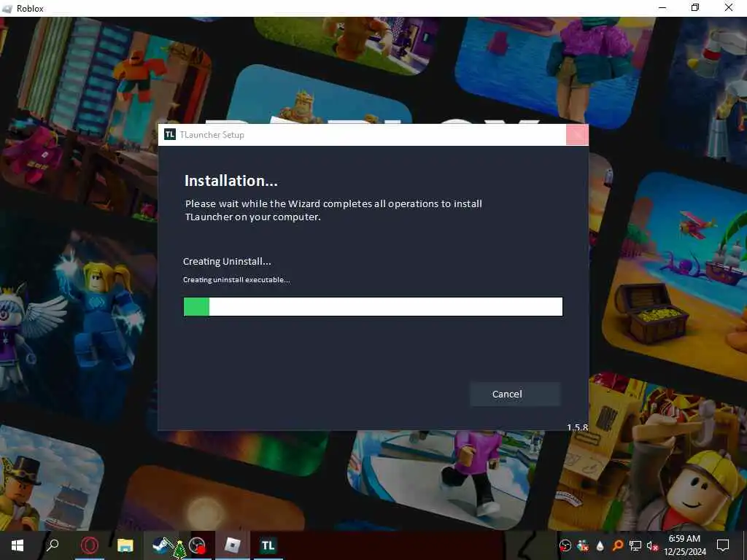Click the 'TLauncher Setup' title text
747x560 pixels.
(212, 135)
